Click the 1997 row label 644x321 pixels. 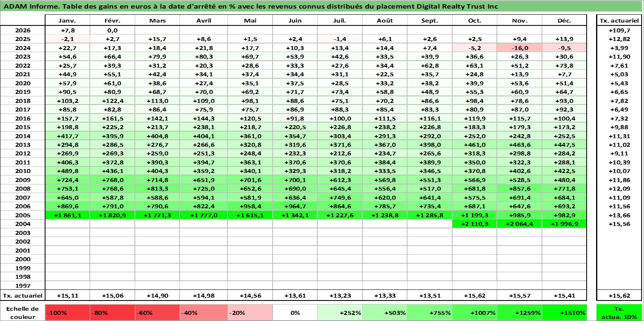point(23,286)
